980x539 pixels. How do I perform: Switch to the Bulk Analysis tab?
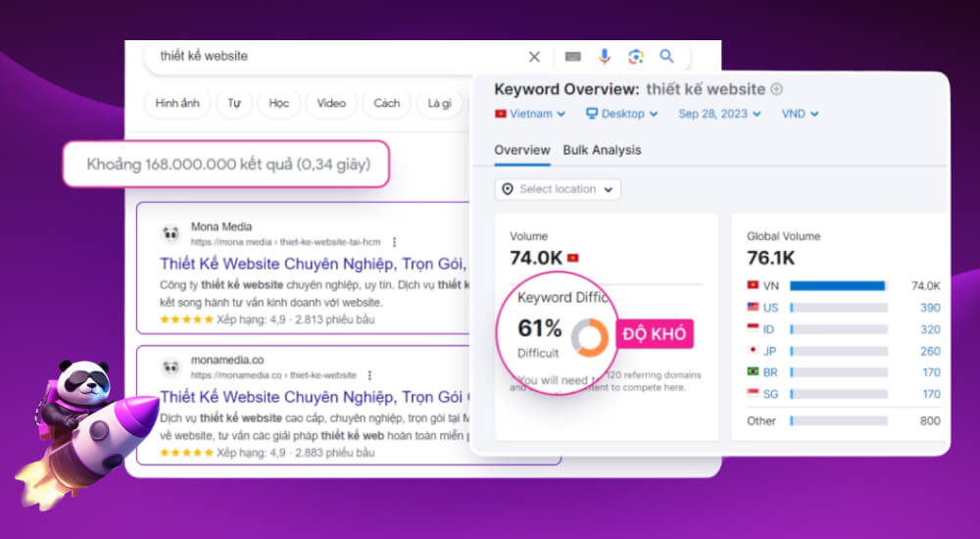(x=602, y=150)
